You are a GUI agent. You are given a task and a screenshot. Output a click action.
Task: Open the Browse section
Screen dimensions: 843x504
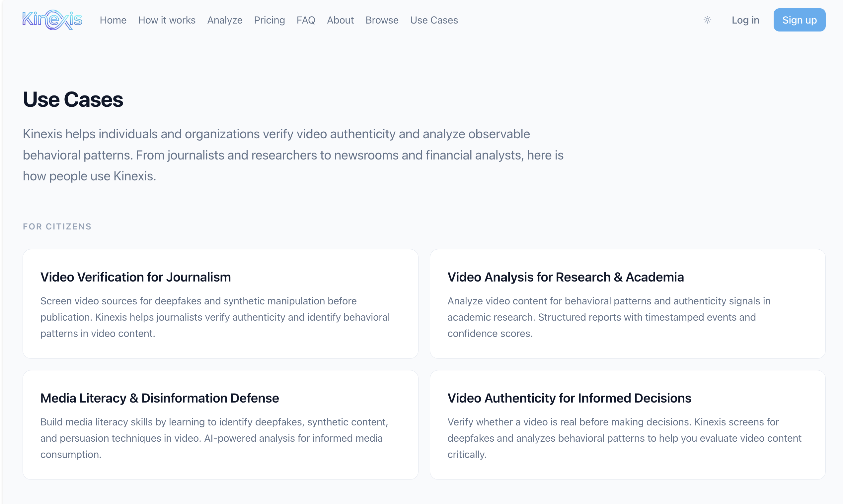point(382,20)
